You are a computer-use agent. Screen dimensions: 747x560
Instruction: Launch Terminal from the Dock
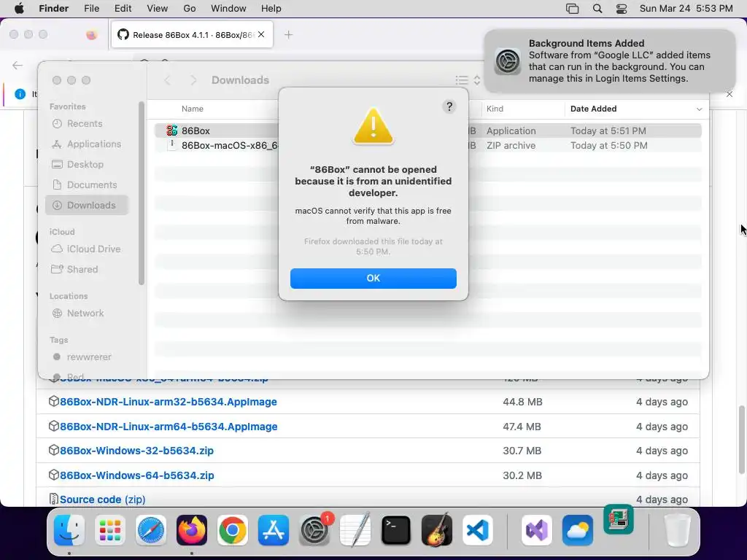(396, 530)
